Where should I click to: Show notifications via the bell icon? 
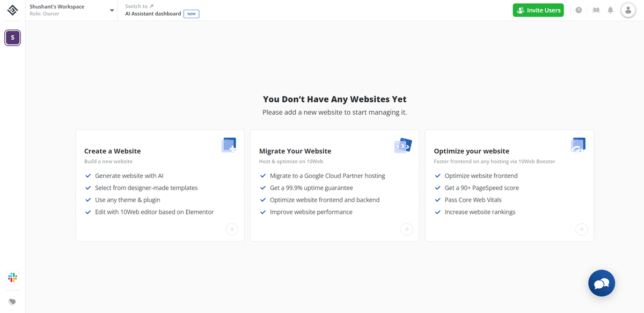point(610,10)
